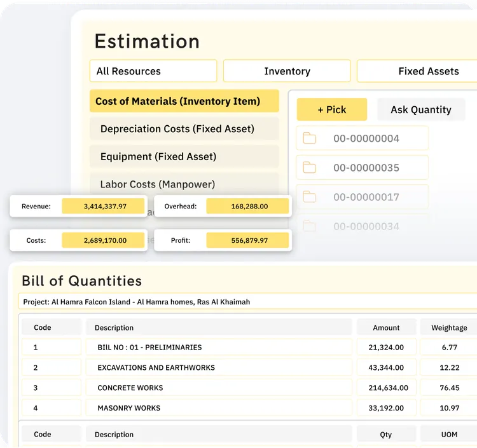Open the All Resources tab
The height and width of the screenshot is (448, 477).
tap(153, 71)
